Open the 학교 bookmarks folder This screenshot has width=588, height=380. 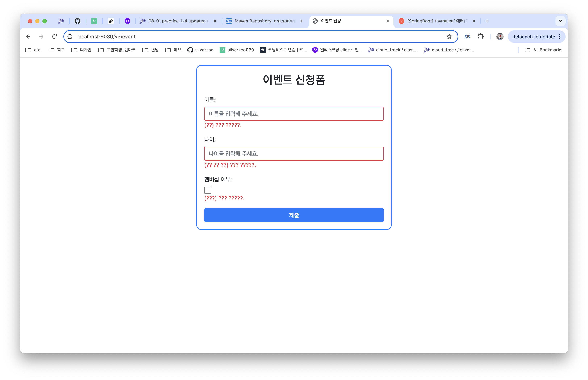point(56,50)
